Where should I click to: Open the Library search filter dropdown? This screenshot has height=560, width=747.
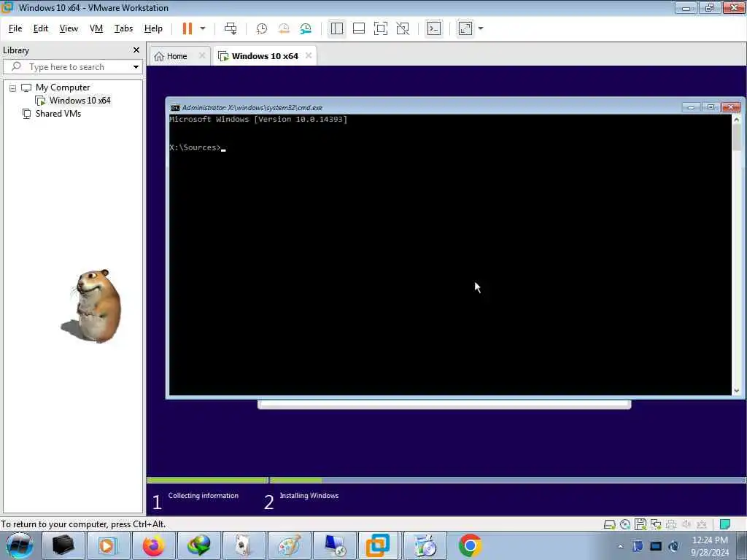(136, 67)
